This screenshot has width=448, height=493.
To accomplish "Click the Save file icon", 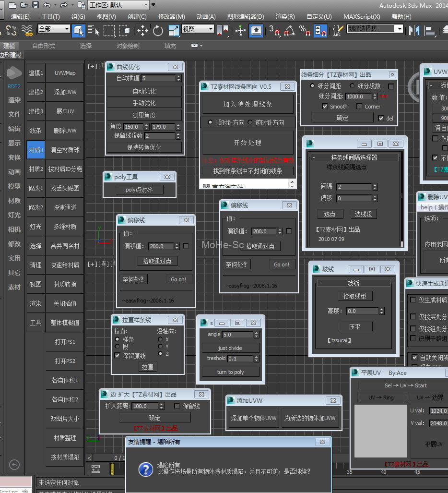I will click(x=35, y=5).
